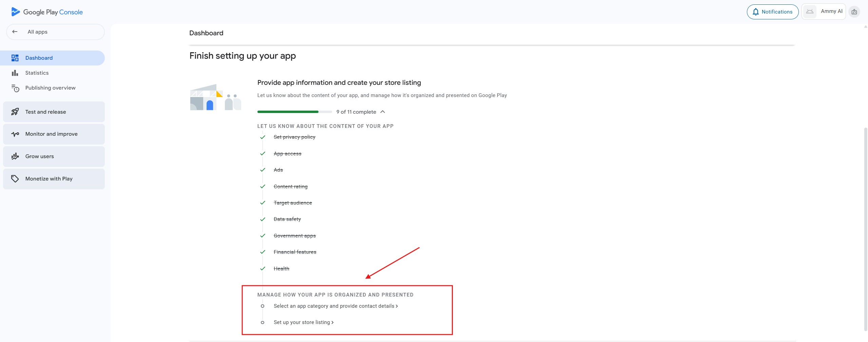Click the circle beside Set up store listing

pos(262,323)
